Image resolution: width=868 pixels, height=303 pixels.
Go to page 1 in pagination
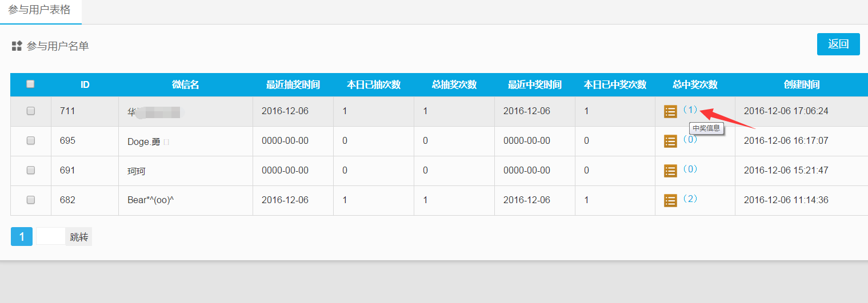[x=22, y=237]
